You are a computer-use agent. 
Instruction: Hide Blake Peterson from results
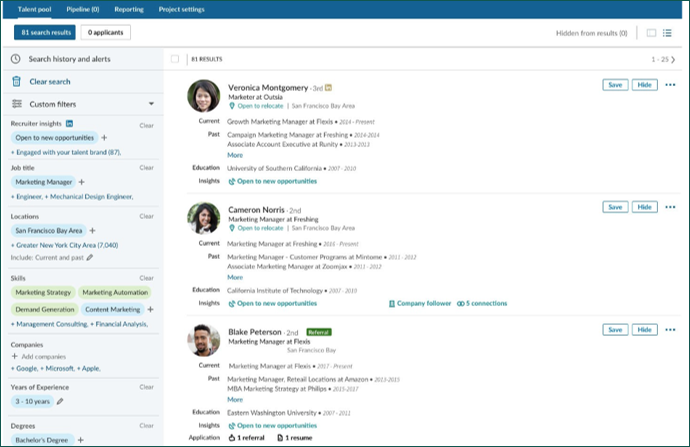tap(645, 329)
